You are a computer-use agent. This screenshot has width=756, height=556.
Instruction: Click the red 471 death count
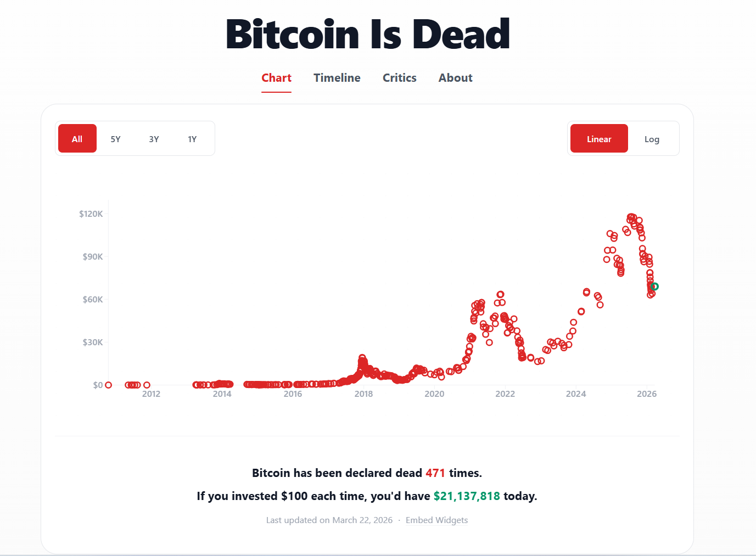[x=435, y=473]
